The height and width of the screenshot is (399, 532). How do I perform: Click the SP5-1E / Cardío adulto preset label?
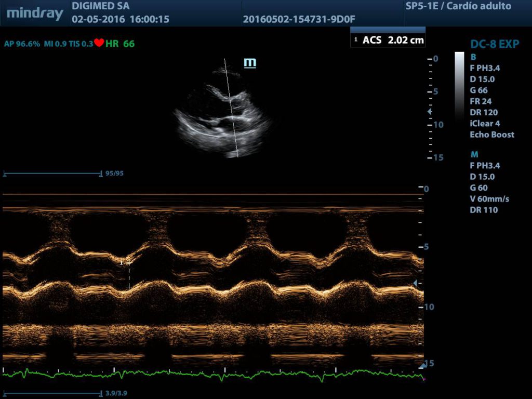pos(458,7)
